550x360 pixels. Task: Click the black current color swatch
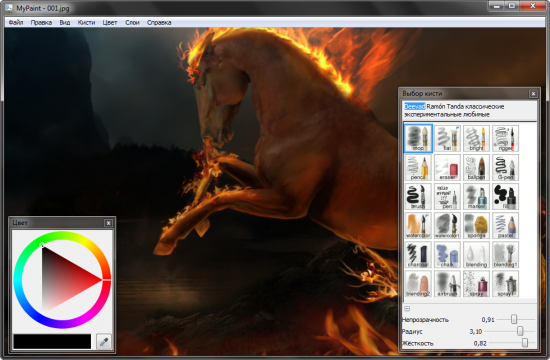(52, 341)
